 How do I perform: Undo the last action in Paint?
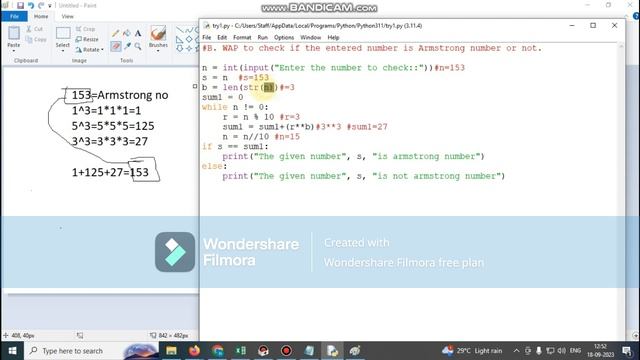pyautogui.click(x=31, y=5)
